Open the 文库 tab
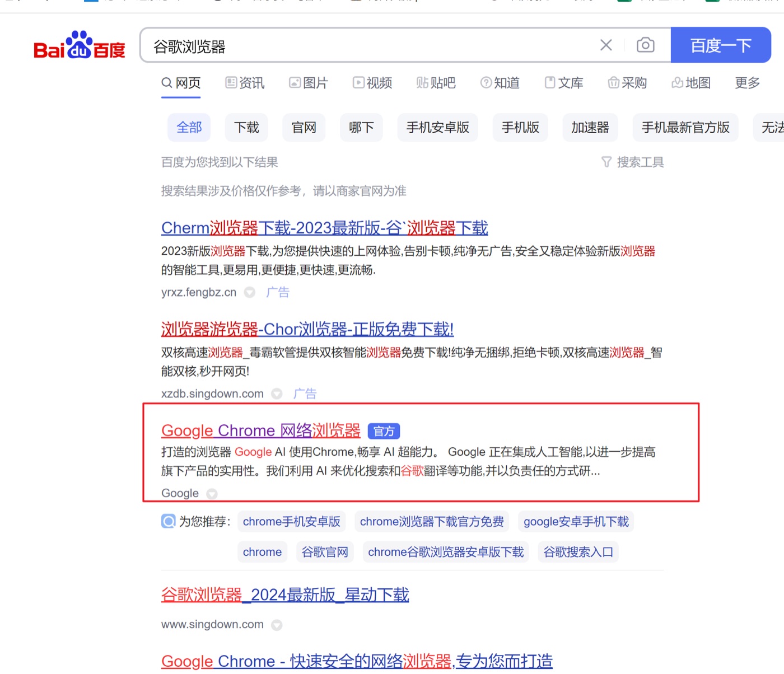The height and width of the screenshot is (674, 784). coord(564,83)
